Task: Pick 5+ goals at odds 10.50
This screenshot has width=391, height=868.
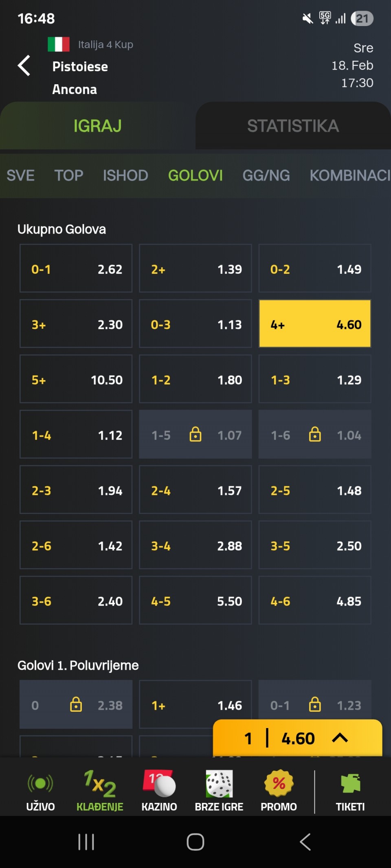Action: coord(76,379)
